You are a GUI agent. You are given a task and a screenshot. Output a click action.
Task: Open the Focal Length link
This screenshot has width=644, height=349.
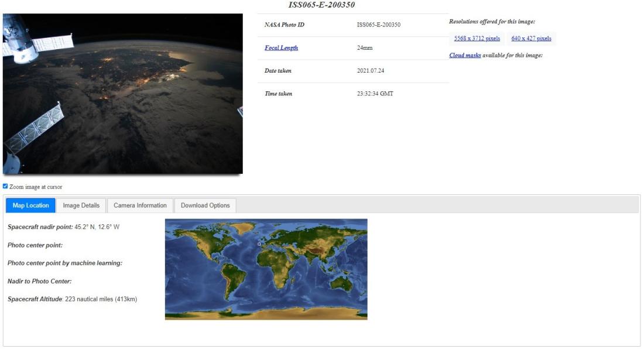pyautogui.click(x=282, y=47)
